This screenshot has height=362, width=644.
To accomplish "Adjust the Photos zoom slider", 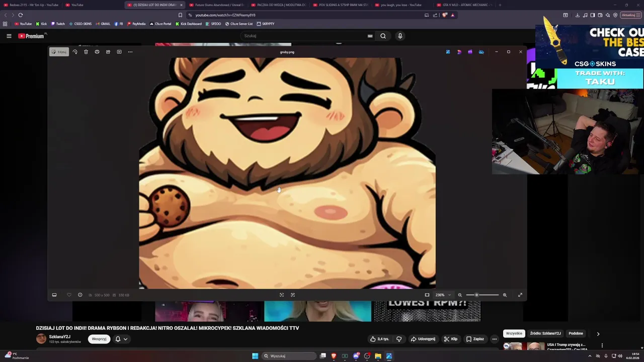I will (482, 295).
